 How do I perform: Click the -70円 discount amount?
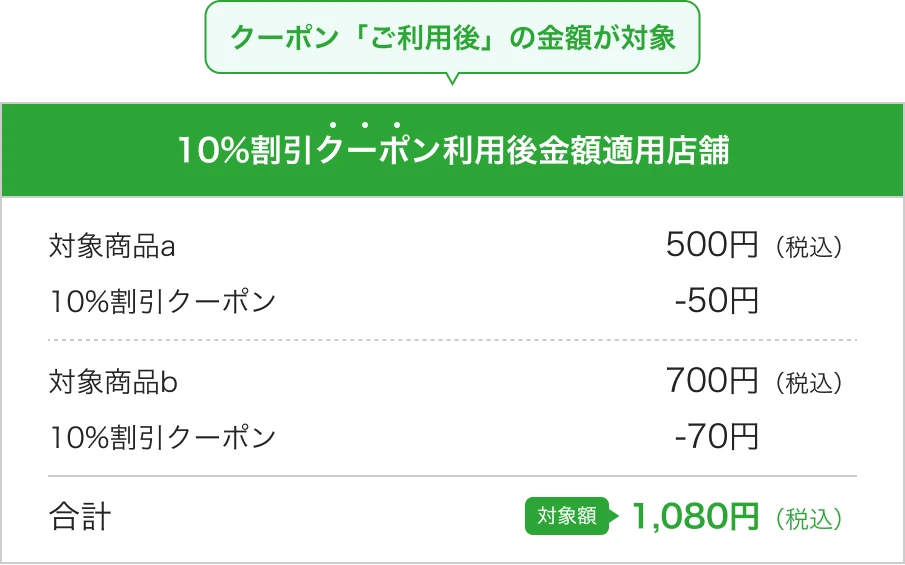pyautogui.click(x=716, y=437)
